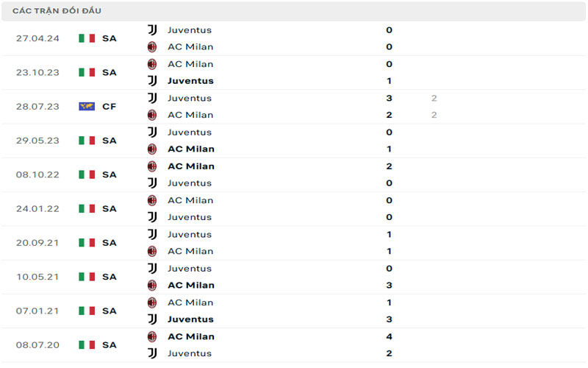Select bold Juventus team name in 23.10.23 match

coord(190,81)
